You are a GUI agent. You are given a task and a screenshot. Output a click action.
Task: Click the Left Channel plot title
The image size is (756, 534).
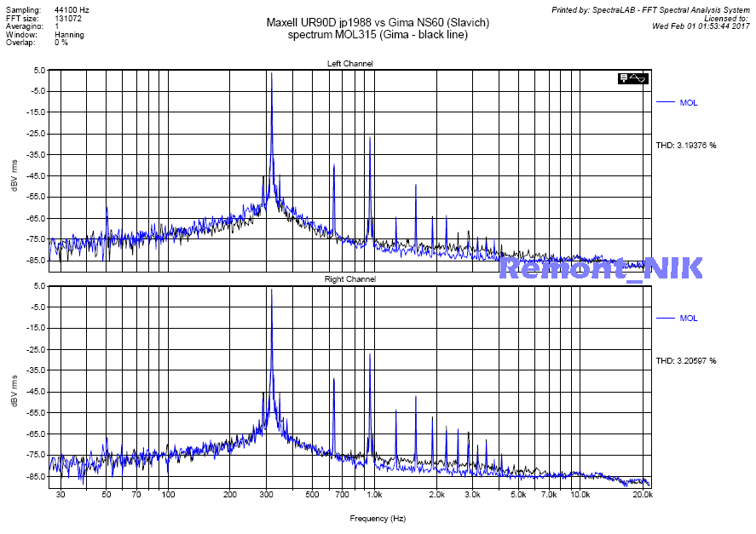point(349,64)
